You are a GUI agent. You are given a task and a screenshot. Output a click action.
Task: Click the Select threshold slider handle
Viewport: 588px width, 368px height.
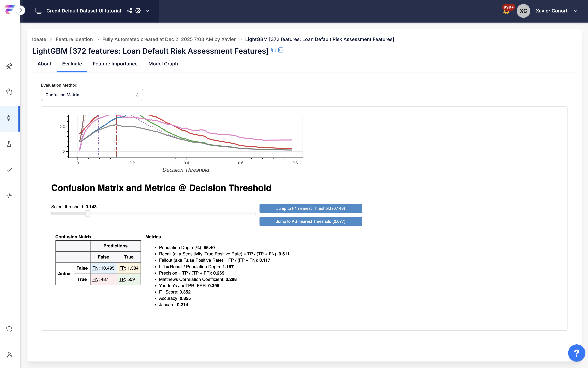click(x=88, y=213)
